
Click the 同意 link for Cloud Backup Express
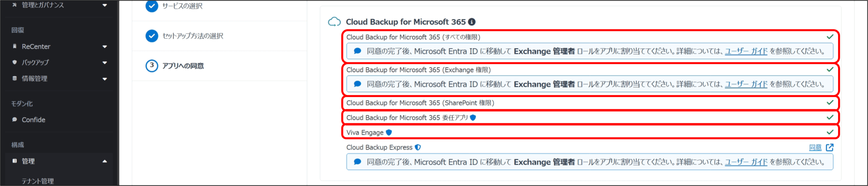tap(815, 147)
